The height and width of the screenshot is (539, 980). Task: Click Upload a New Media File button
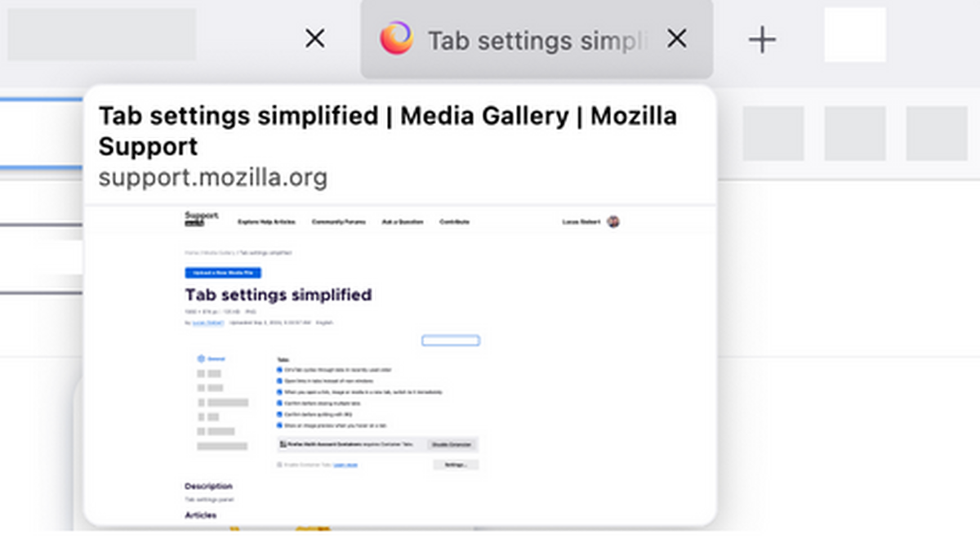[x=223, y=273]
